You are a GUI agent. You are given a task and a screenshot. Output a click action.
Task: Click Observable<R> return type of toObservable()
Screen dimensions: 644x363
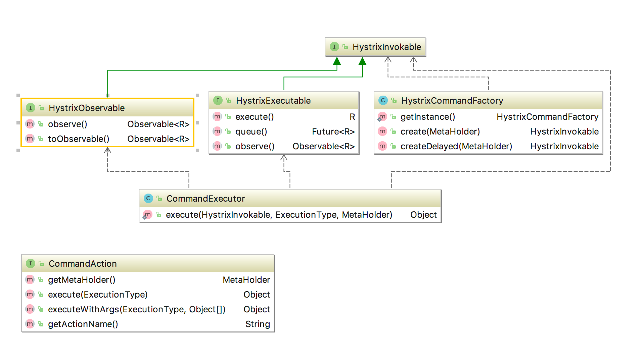[158, 139]
